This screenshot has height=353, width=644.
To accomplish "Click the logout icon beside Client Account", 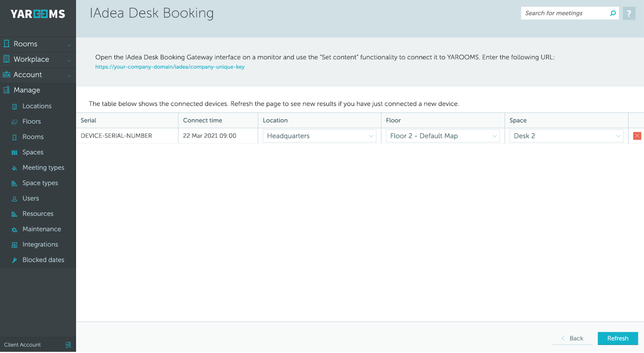I will tap(68, 345).
